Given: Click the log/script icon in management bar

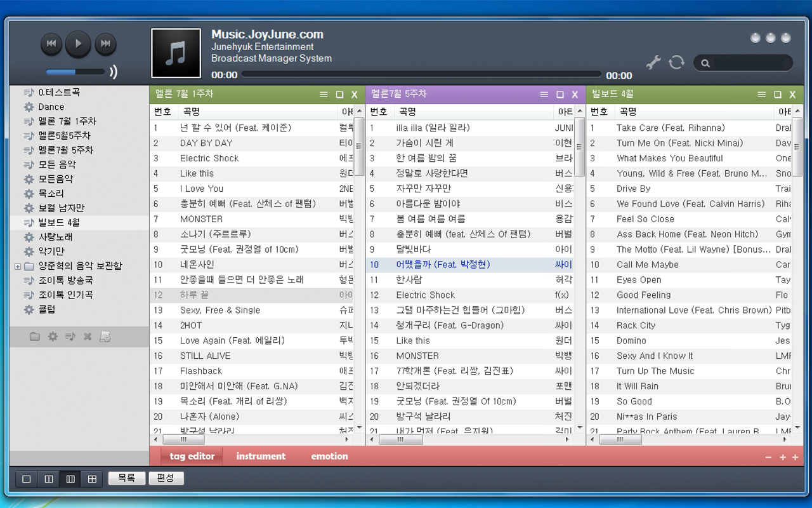Looking at the screenshot, I should (105, 337).
